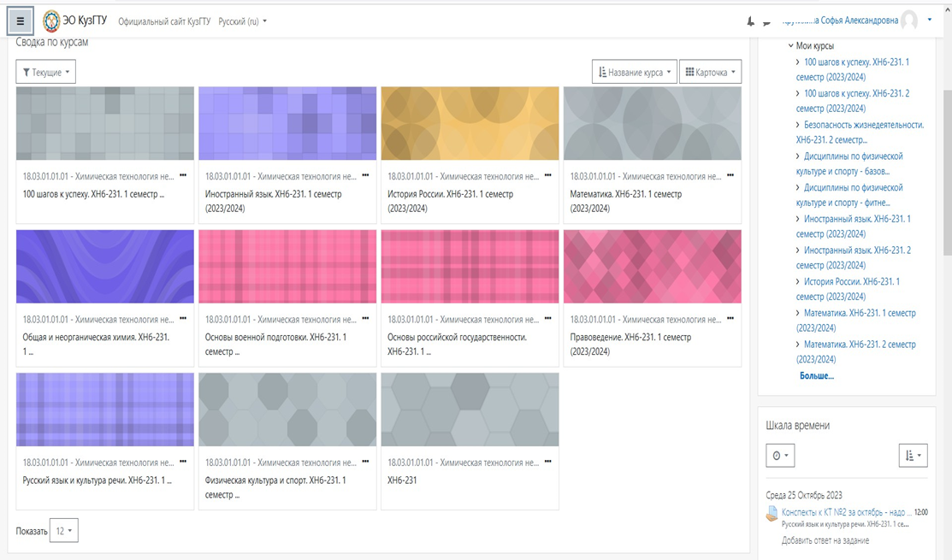Screen dimensions: 952x560
Task: Open three-dots menu for Общая и неорганическая химия card
Action: (x=183, y=319)
